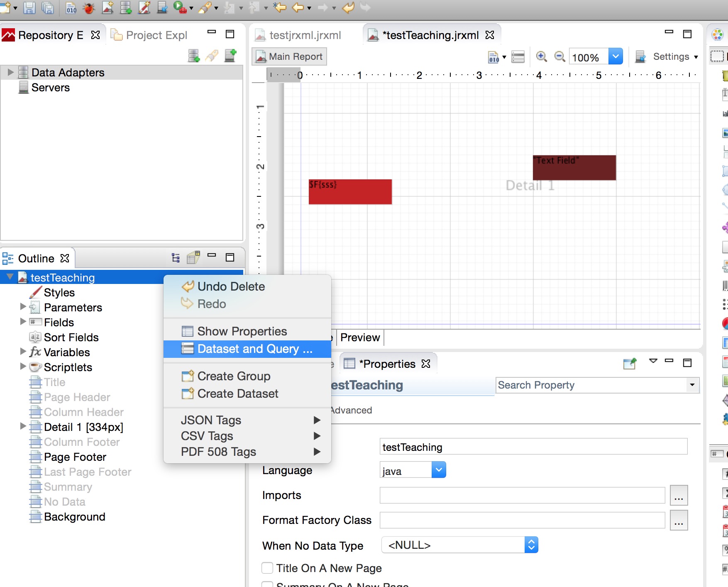Open the Advanced properties tab
Image resolution: width=728 pixels, height=587 pixels.
(351, 410)
